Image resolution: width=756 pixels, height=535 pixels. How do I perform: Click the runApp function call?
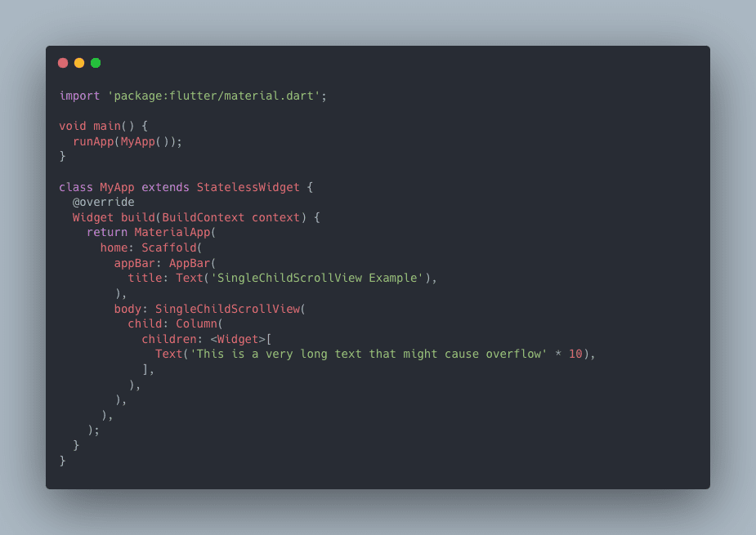point(93,141)
